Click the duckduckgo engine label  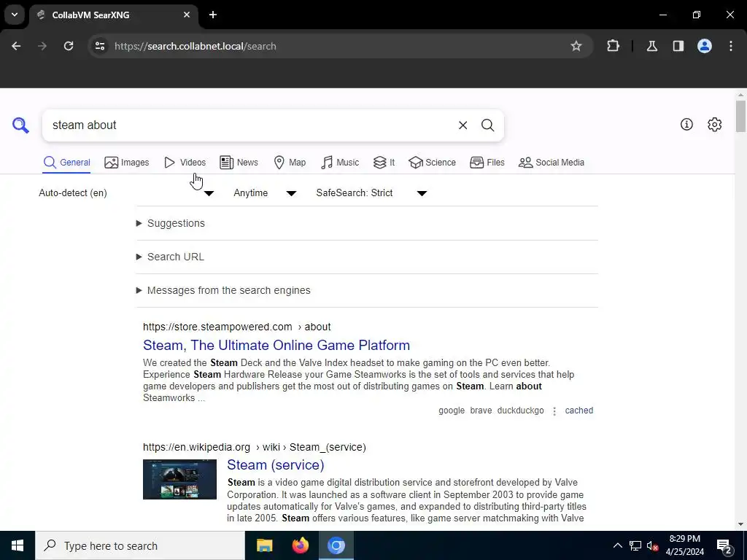pos(520,411)
